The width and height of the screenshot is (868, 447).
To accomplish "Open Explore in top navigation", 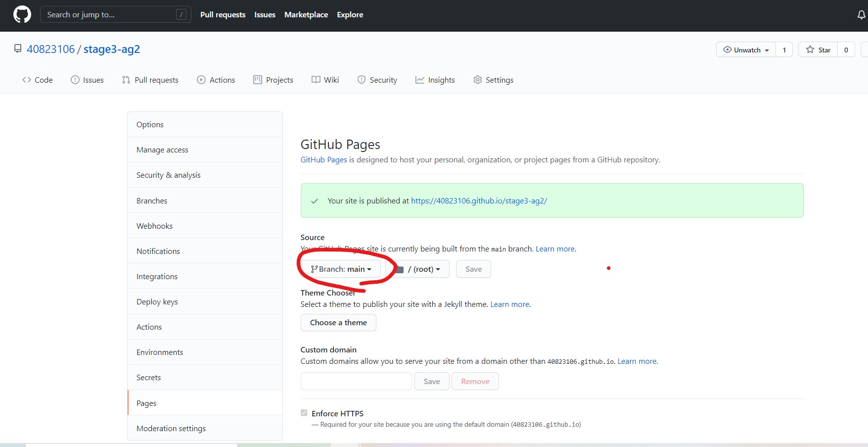I will [350, 15].
